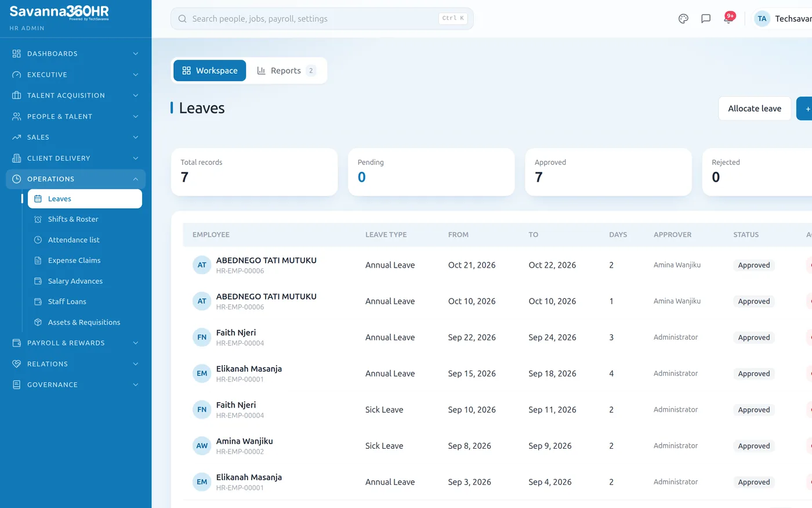Expand the Talent Acquisition chevron

click(x=136, y=95)
